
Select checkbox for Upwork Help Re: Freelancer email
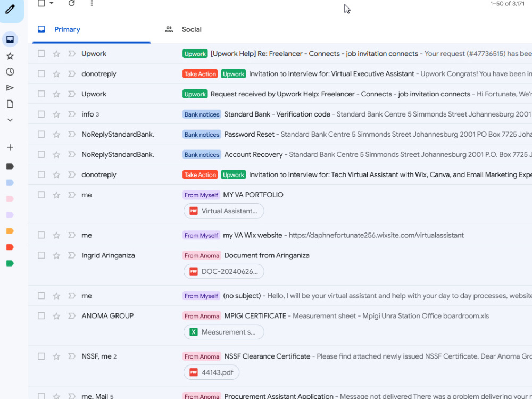coord(41,54)
